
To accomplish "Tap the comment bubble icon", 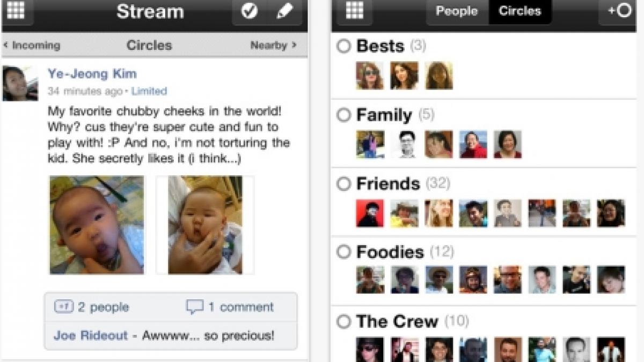I will pos(194,307).
